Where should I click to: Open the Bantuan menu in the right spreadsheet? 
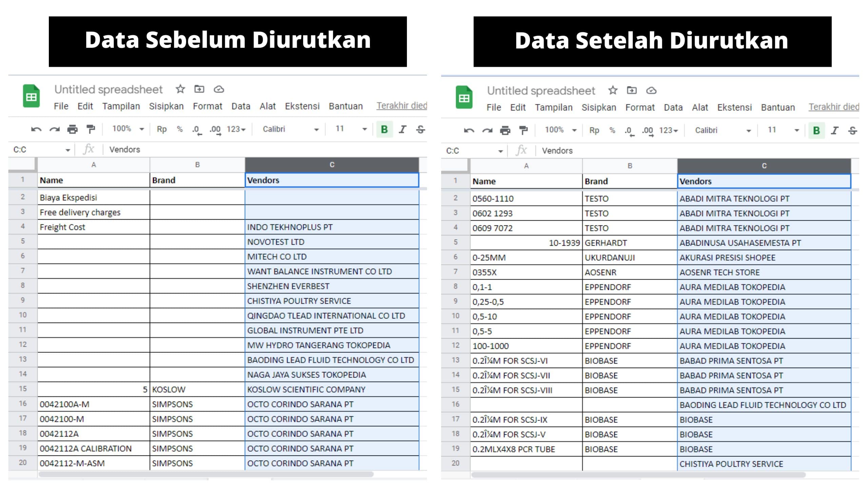778,108
